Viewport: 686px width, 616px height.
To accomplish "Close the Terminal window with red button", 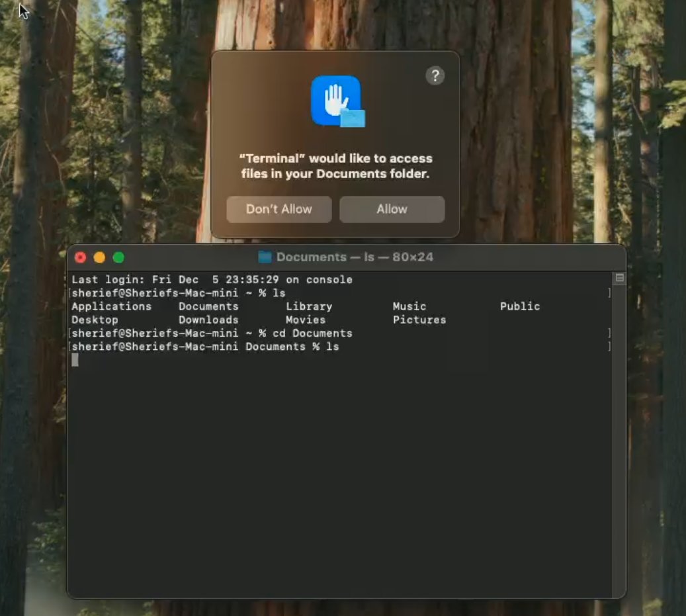I will (x=81, y=257).
